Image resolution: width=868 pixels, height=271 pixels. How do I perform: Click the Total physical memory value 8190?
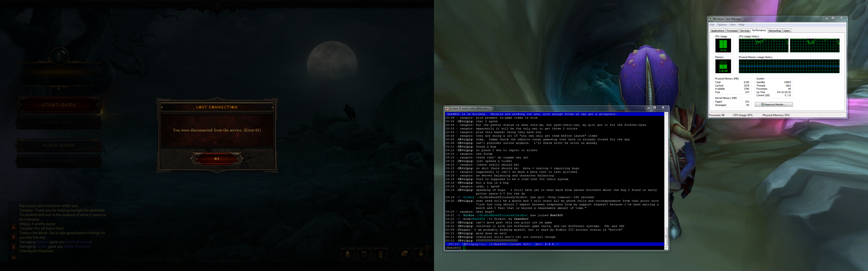point(746,82)
